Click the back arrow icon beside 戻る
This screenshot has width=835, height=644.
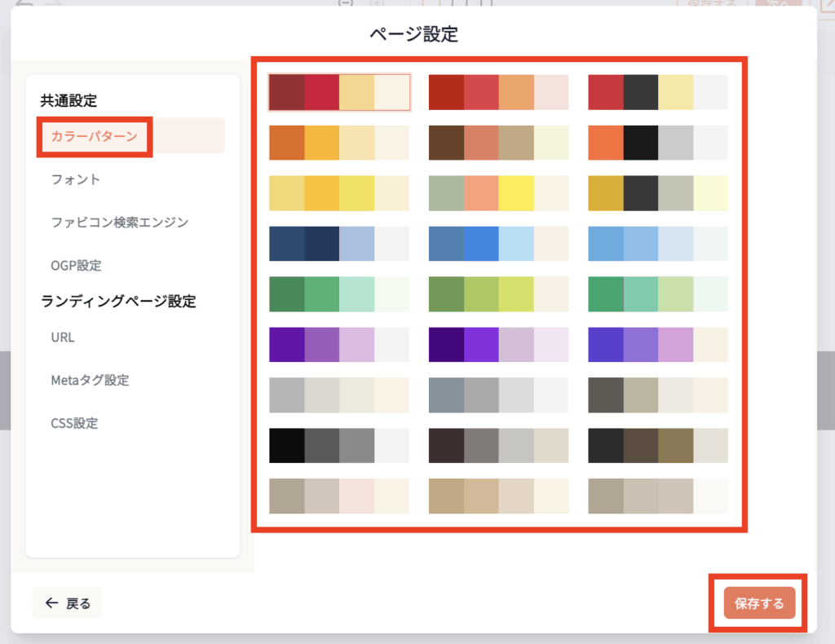[x=52, y=603]
